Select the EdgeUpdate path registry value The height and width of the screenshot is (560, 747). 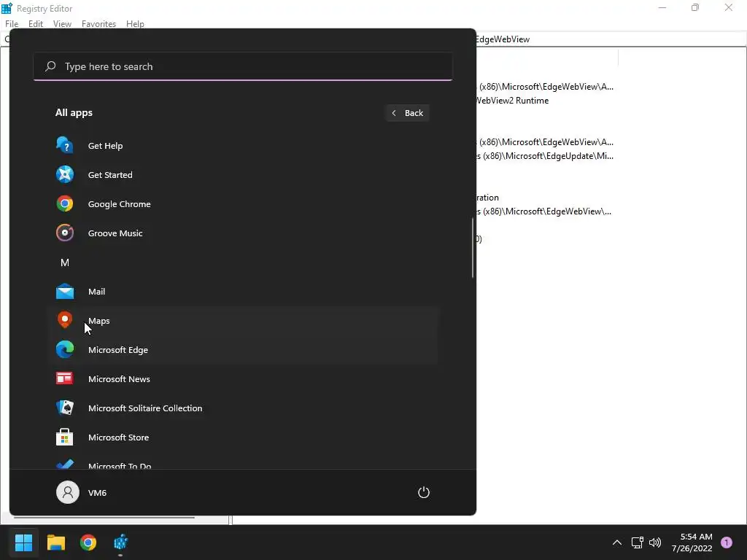pyautogui.click(x=545, y=156)
